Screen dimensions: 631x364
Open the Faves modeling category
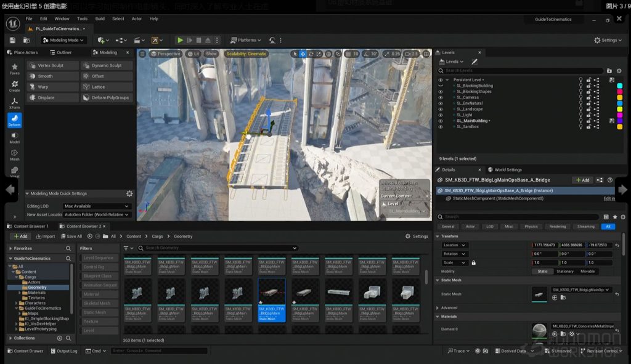pos(15,69)
